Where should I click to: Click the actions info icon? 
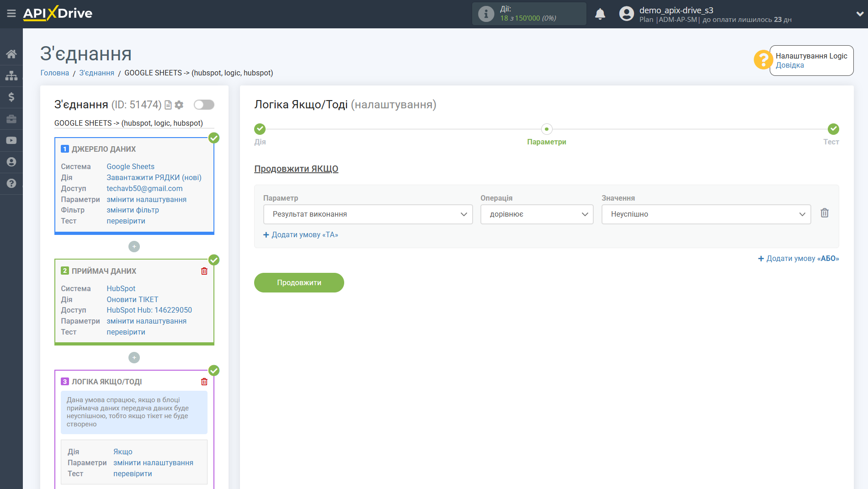[486, 14]
